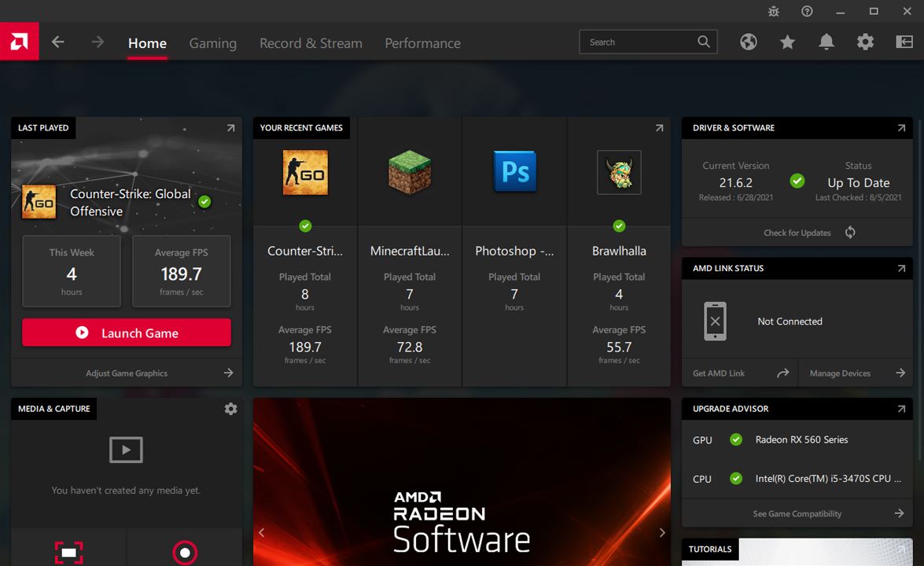
Task: Click the AMD logo icon
Action: tap(19, 42)
